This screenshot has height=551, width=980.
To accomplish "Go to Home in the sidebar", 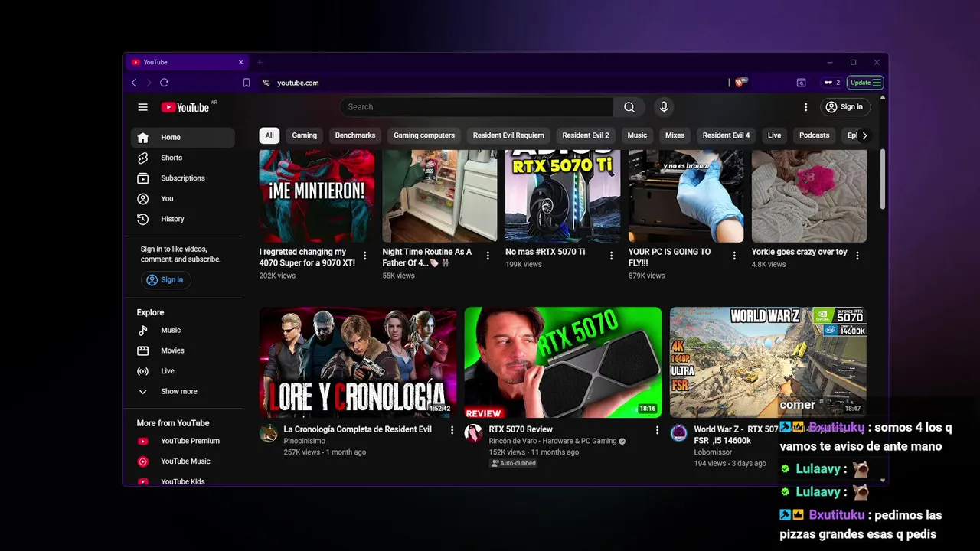I will 183,138.
